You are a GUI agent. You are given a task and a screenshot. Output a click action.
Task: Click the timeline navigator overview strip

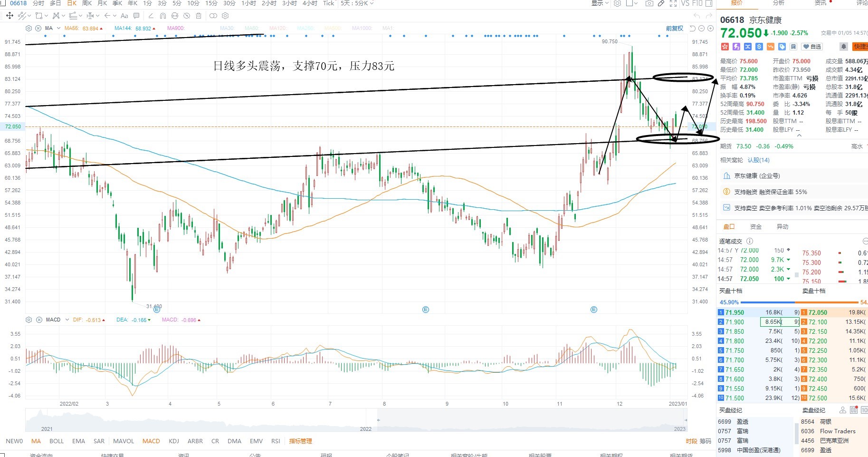point(356,420)
